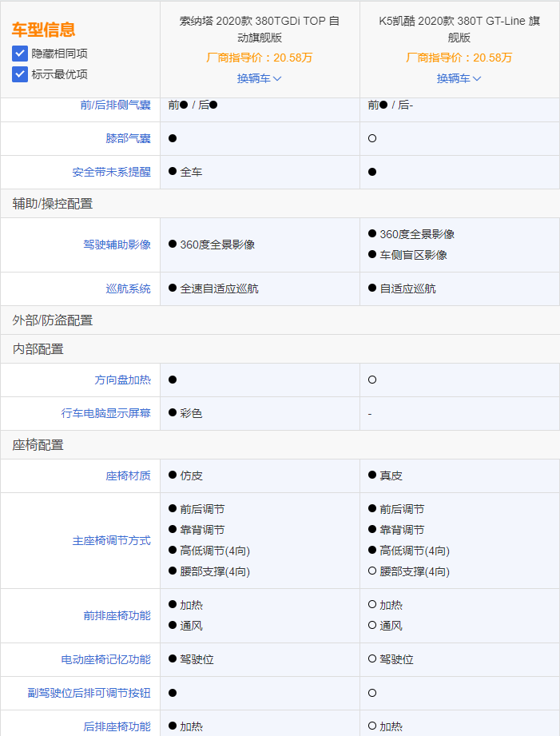Select the 内部配置 section header
The image size is (560, 736).
pyautogui.click(x=280, y=348)
